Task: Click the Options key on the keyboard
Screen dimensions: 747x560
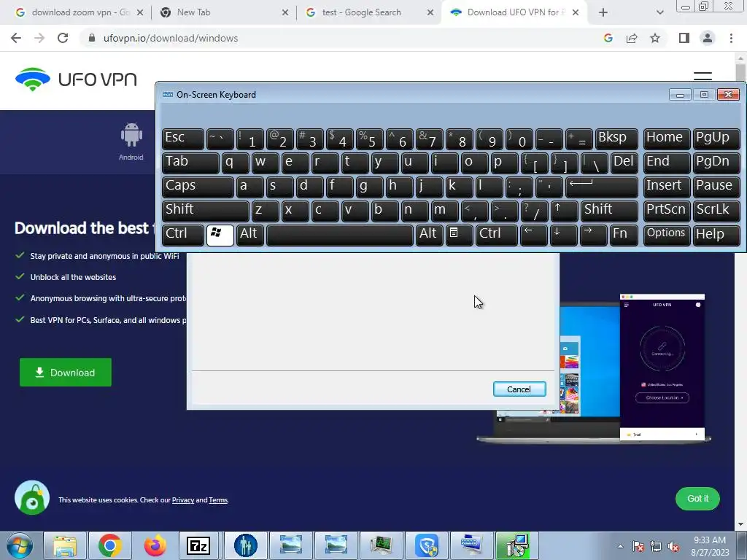Action: (667, 236)
